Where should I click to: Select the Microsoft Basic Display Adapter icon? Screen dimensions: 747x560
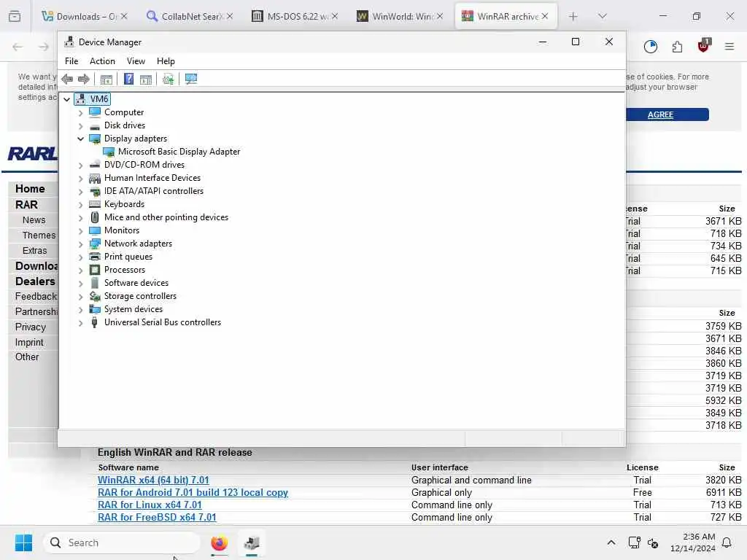click(109, 152)
